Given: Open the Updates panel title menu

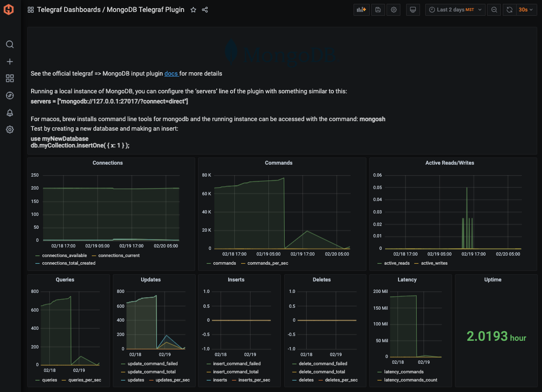Looking at the screenshot, I should point(151,280).
